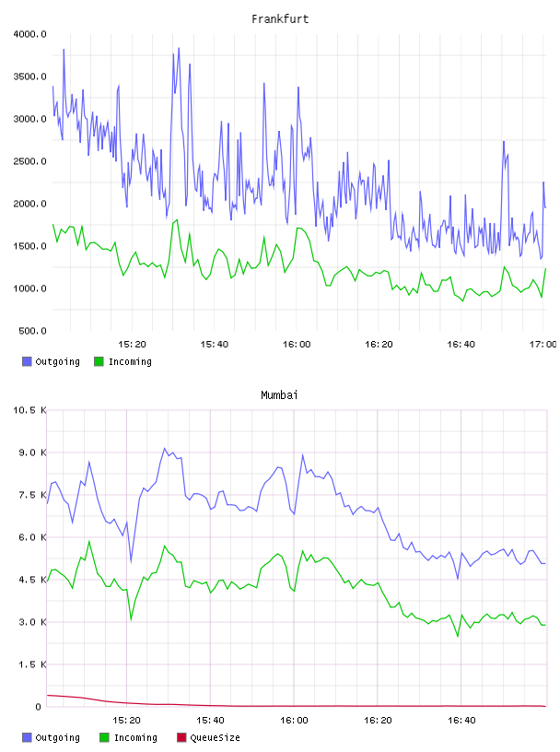Click the 1000.0 y-axis label in Frankfurt chart

(x=29, y=288)
